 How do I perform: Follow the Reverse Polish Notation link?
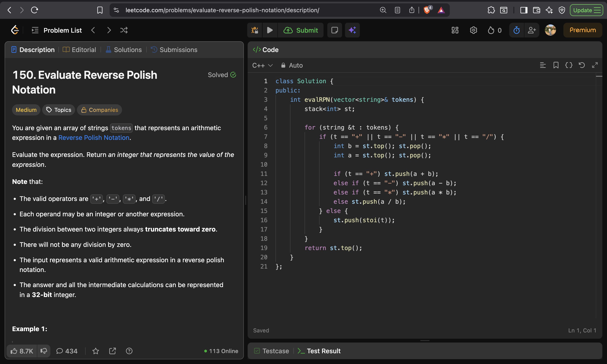tap(94, 138)
